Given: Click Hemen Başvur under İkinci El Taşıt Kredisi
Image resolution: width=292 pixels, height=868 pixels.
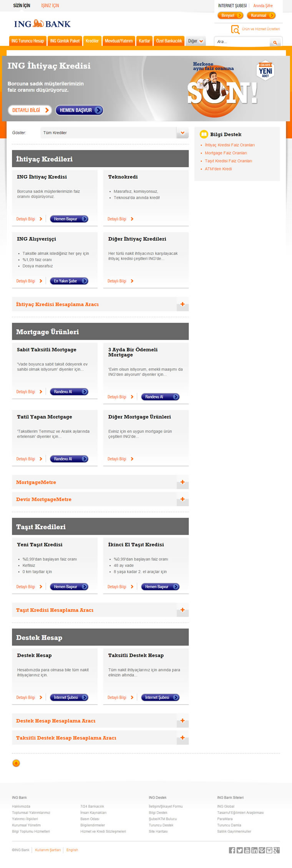Looking at the screenshot, I should click(x=160, y=586).
